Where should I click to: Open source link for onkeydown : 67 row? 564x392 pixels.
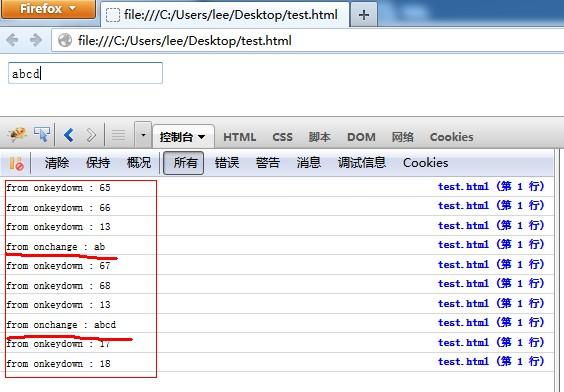[x=491, y=264]
